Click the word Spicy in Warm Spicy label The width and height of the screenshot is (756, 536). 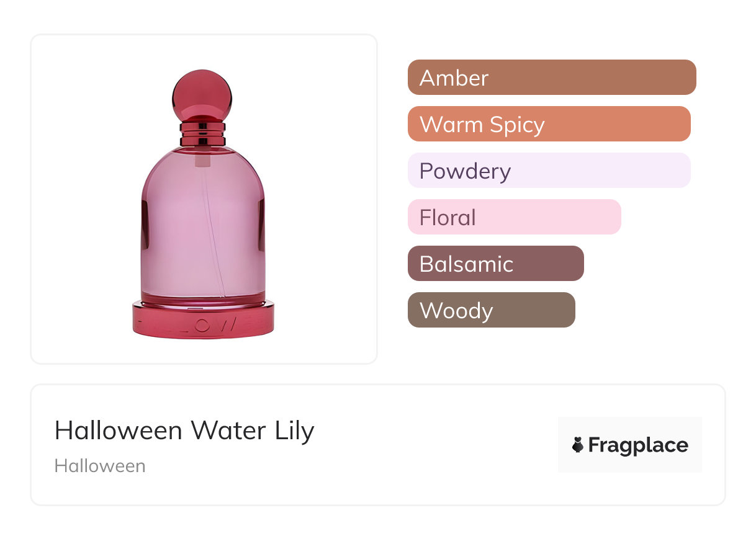516,125
